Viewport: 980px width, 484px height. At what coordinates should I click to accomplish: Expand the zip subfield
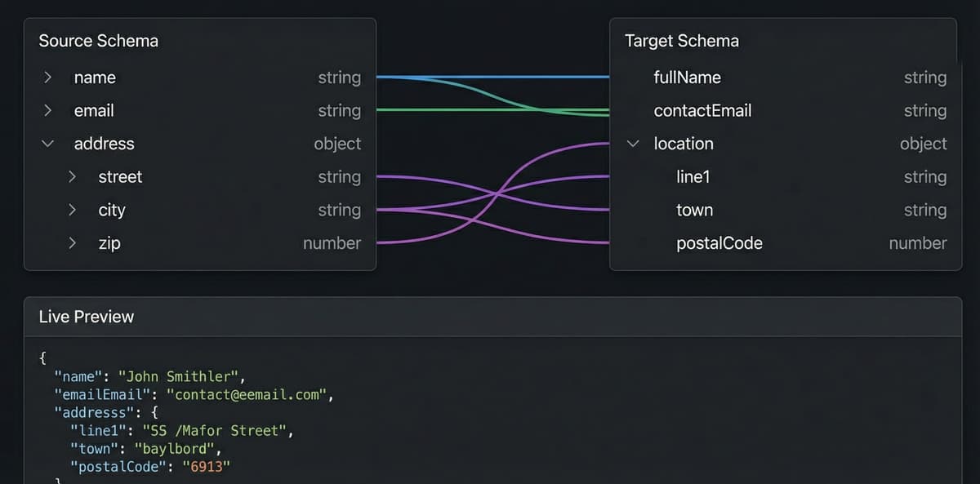[72, 242]
